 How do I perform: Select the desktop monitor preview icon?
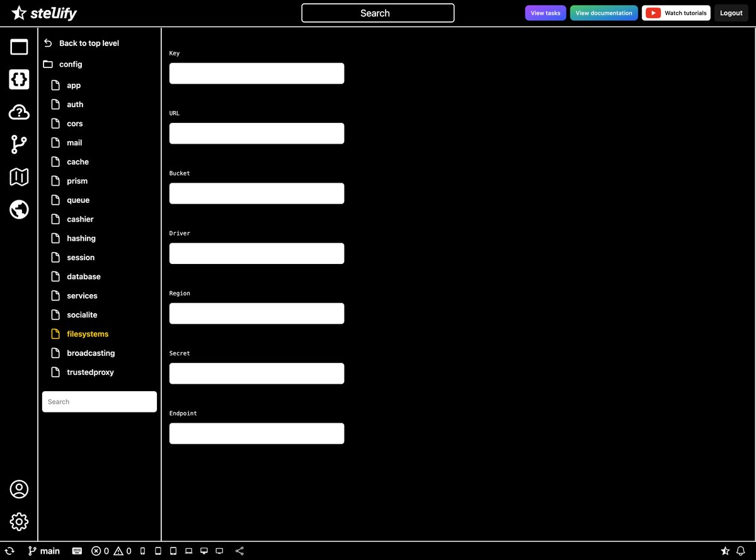203,551
